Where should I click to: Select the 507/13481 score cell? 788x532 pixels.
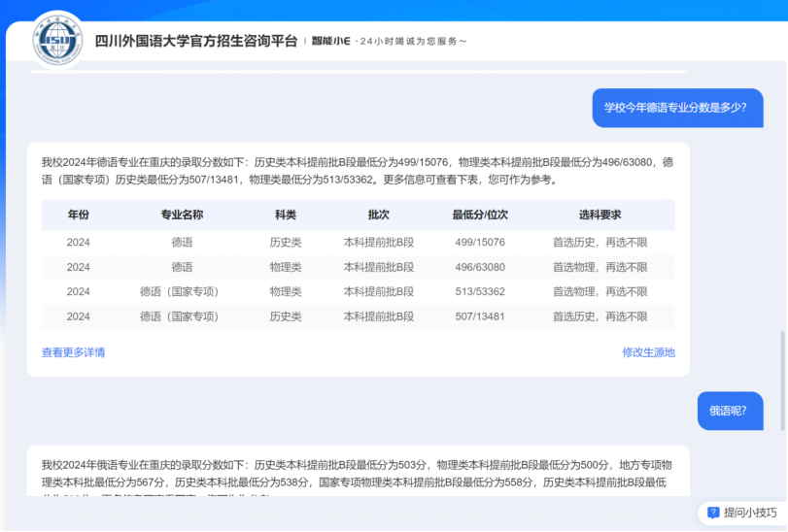(480, 316)
